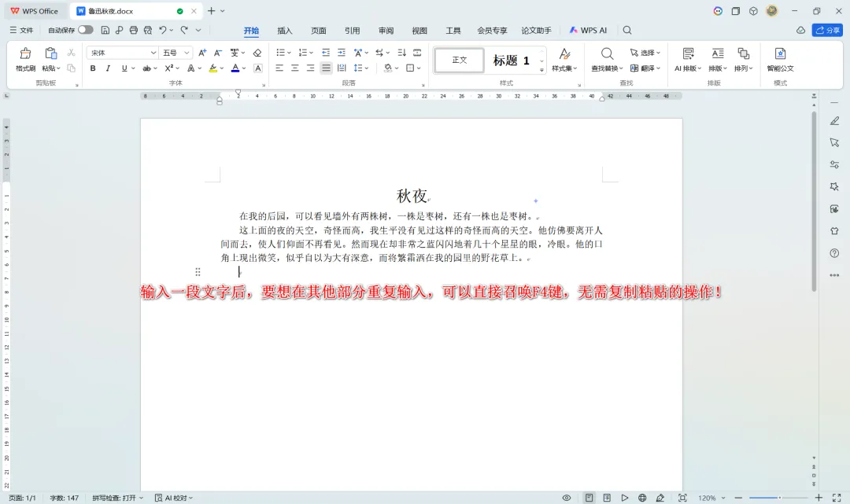Click the WPS AI button

pos(588,31)
